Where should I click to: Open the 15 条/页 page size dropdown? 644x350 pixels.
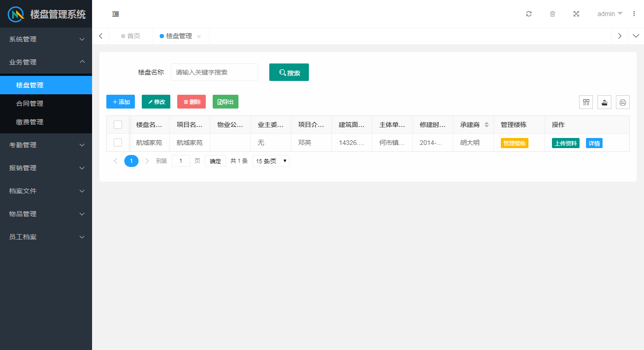(x=271, y=161)
